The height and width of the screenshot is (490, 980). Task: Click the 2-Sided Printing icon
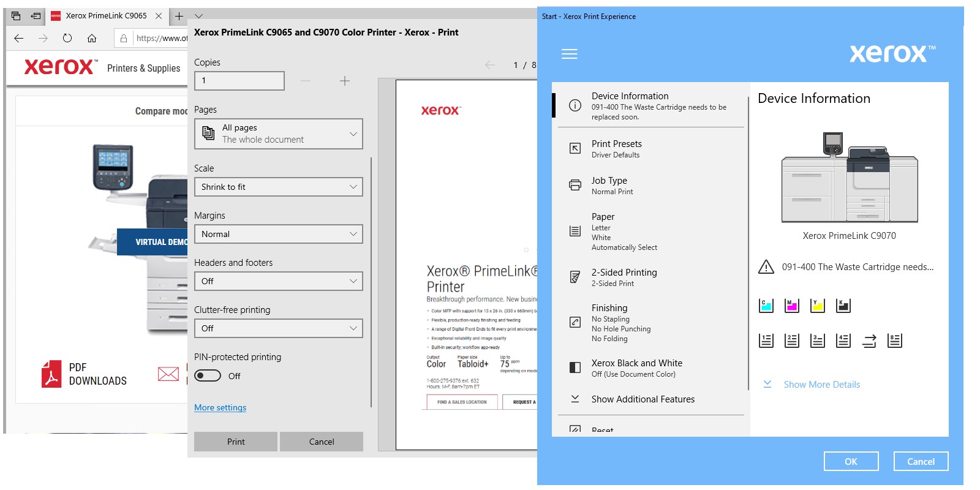[x=575, y=277]
